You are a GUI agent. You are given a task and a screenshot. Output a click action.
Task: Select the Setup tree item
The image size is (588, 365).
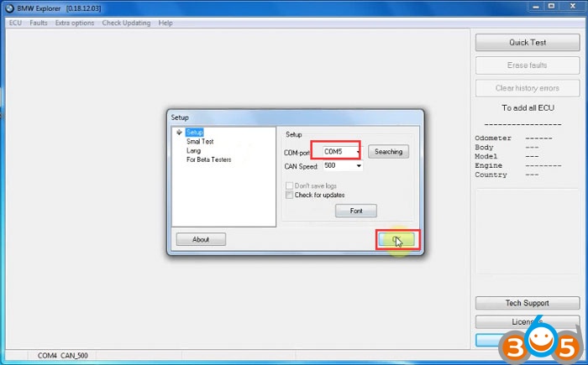[x=194, y=133]
